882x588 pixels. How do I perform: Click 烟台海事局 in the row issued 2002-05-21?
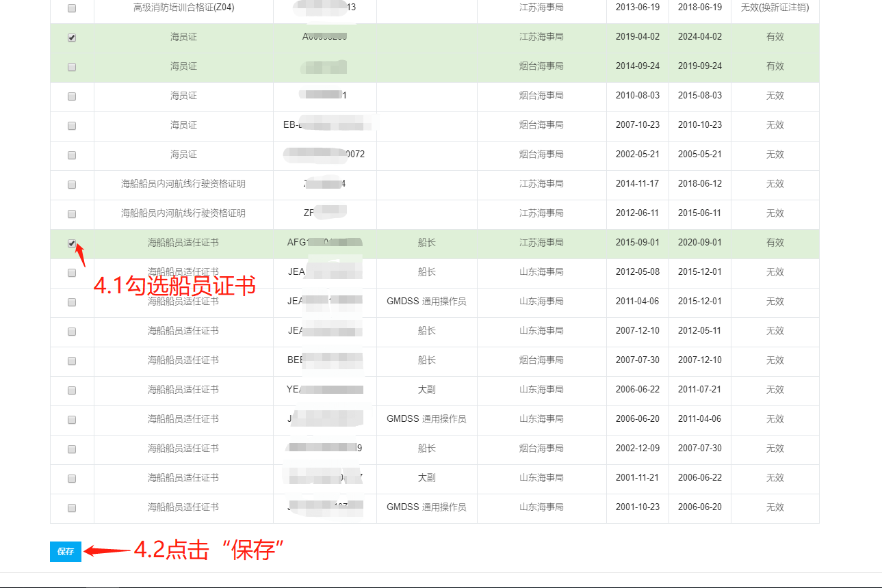[541, 155]
